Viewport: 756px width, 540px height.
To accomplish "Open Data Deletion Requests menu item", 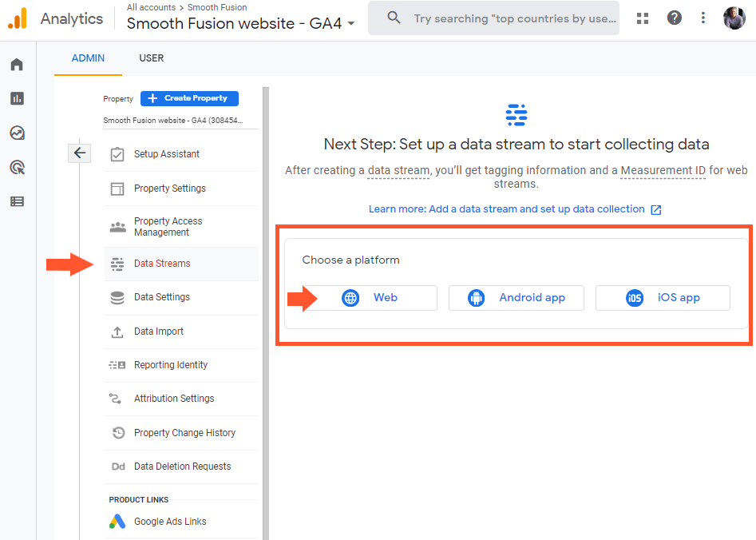I will 181,467.
